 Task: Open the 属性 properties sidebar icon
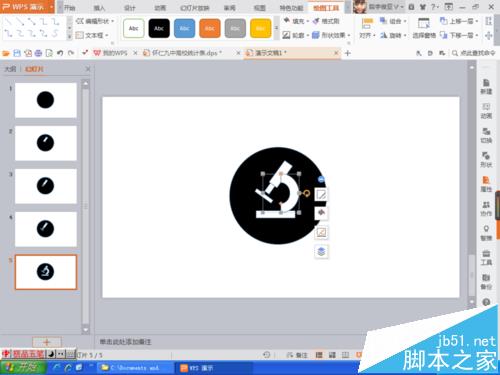pyautogui.click(x=486, y=184)
